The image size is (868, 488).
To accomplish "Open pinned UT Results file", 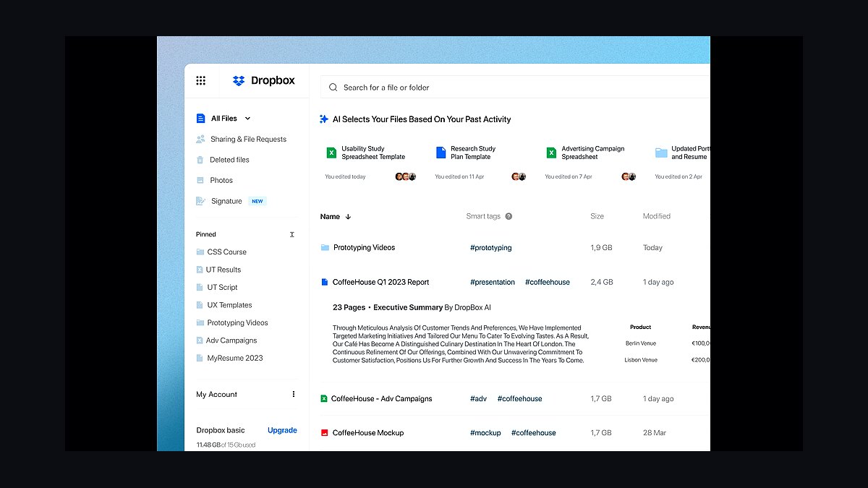I will click(224, 270).
